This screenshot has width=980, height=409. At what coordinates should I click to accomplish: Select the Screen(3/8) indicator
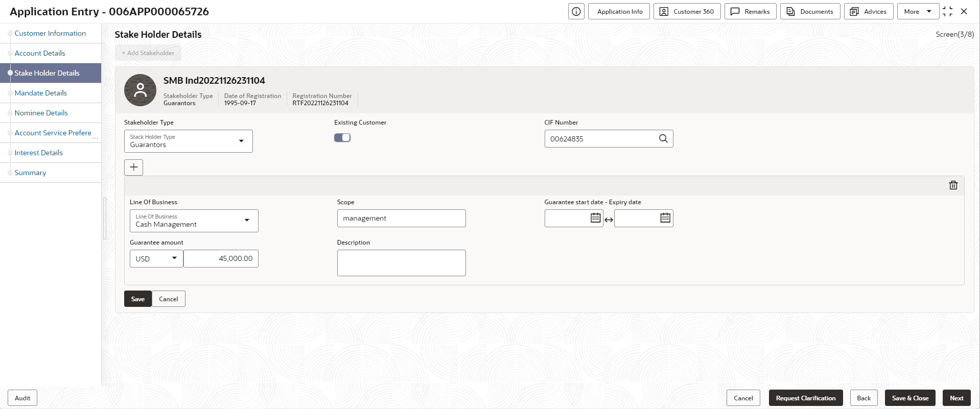[954, 34]
